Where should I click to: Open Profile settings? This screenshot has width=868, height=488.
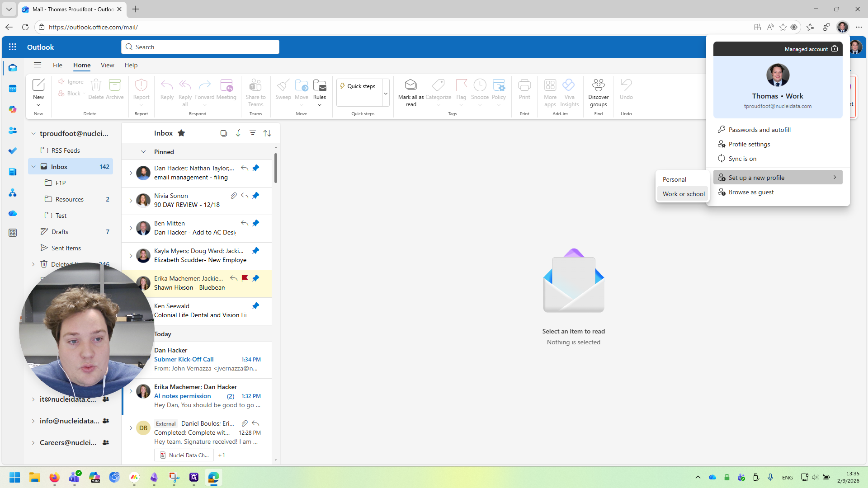pos(778,144)
